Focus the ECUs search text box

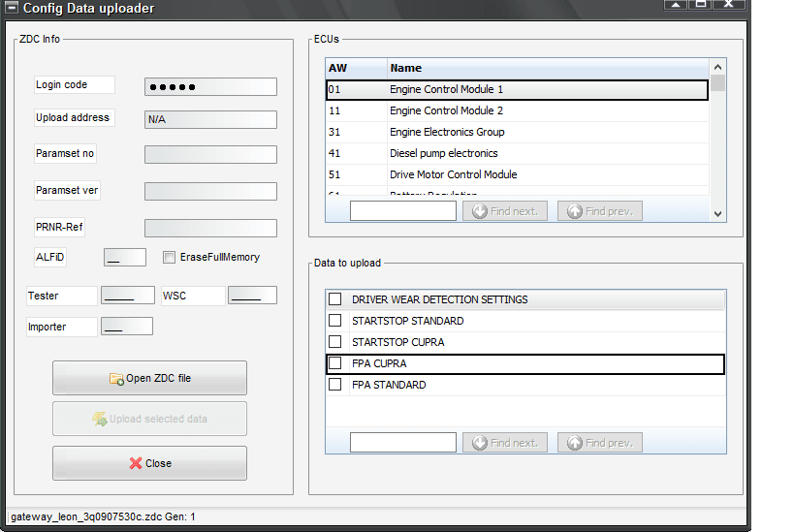point(402,211)
